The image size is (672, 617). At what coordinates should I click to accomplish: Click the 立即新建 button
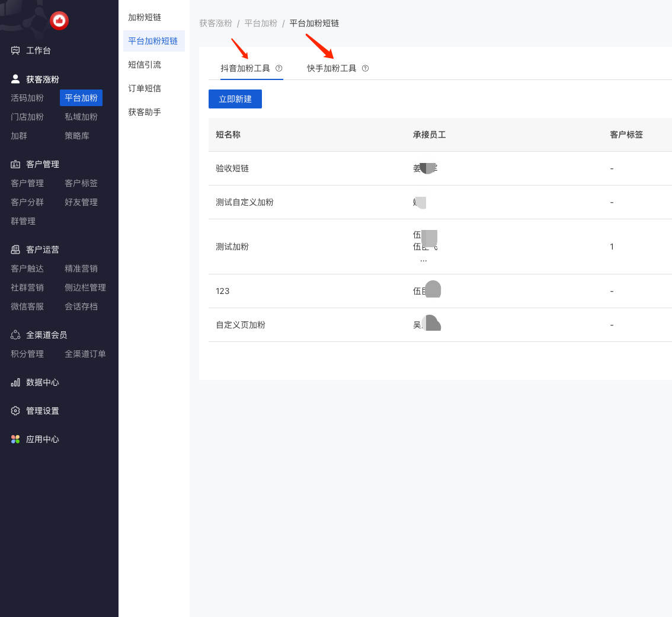235,99
